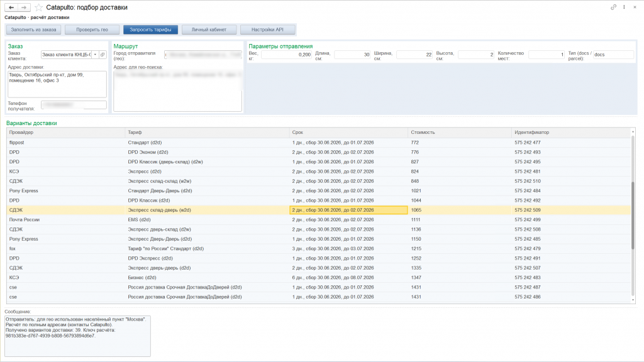Open the three-dot more menu

pos(624,7)
